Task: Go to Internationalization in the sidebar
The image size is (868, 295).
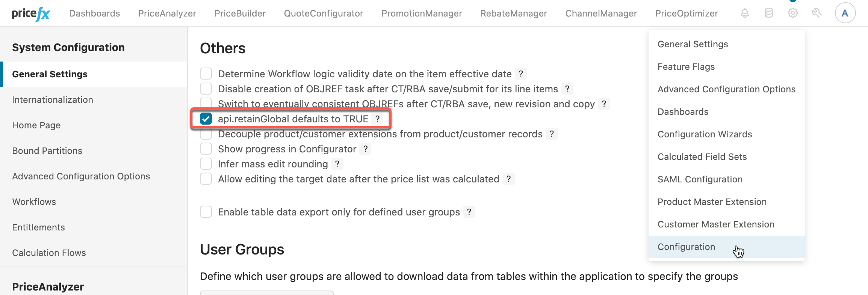Action: (53, 100)
